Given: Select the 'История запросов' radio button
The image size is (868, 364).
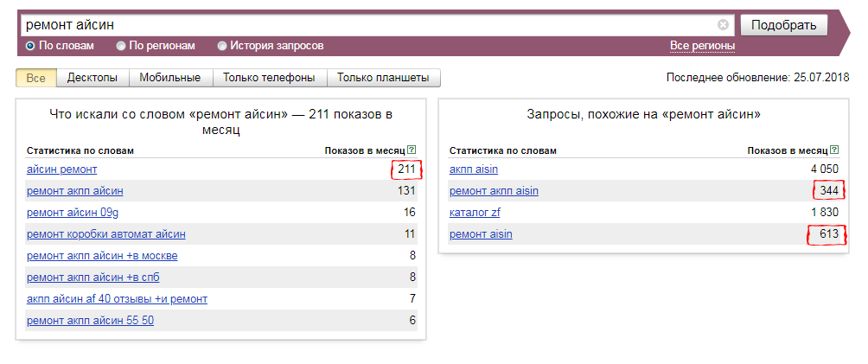Looking at the screenshot, I should coord(222,46).
